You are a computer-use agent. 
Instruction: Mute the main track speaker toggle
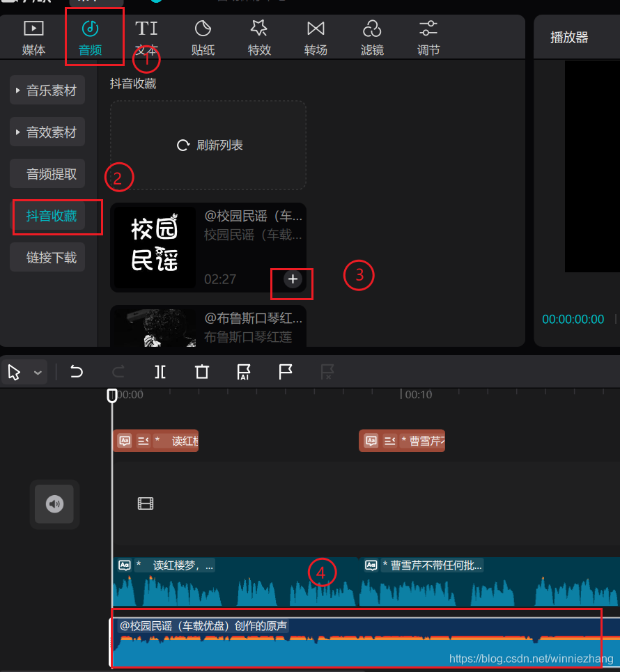tap(54, 504)
